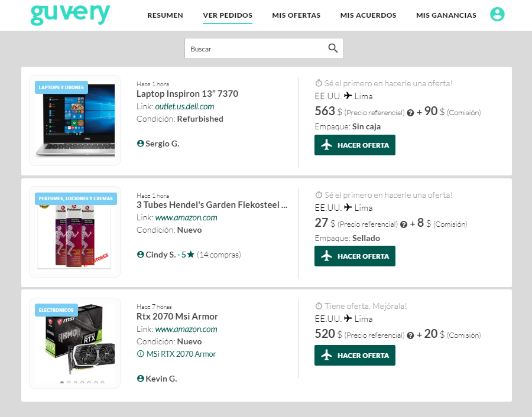Click user icon beside Sergio G.
The image size is (532, 417).
click(x=141, y=144)
